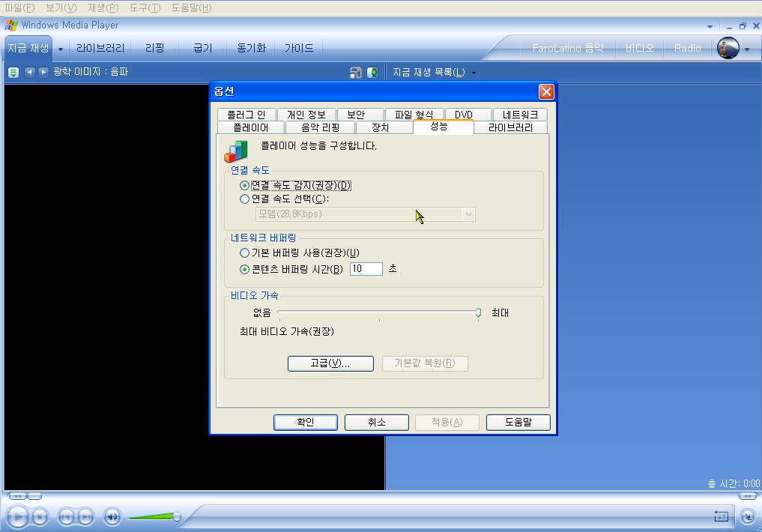Screen dimensions: 762x532
Task: Choose 기본 버퍼링 사용(권장) option
Action: pyautogui.click(x=244, y=253)
